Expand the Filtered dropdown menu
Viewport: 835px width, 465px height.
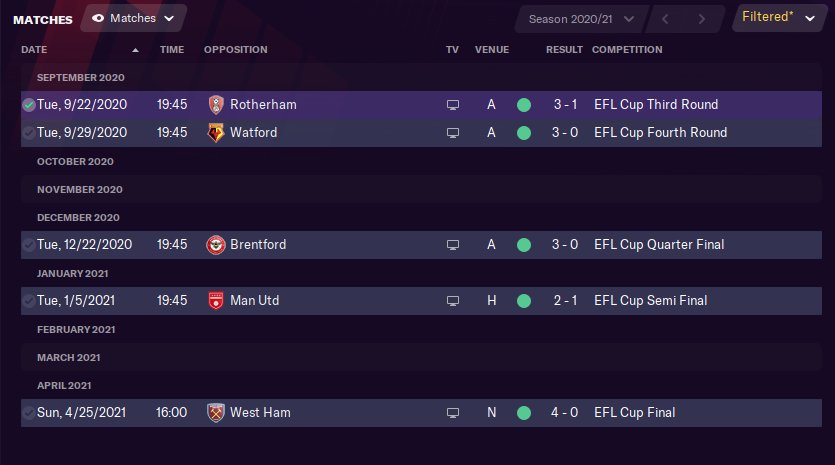click(x=779, y=18)
